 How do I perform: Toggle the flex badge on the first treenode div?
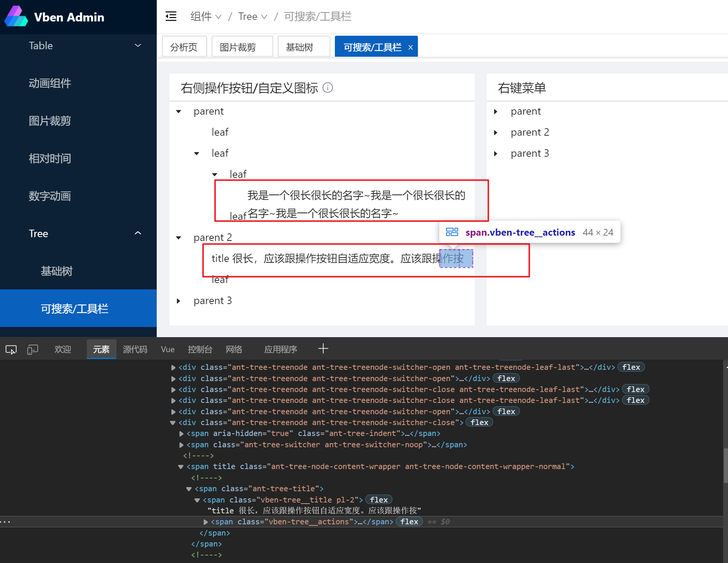[631, 367]
